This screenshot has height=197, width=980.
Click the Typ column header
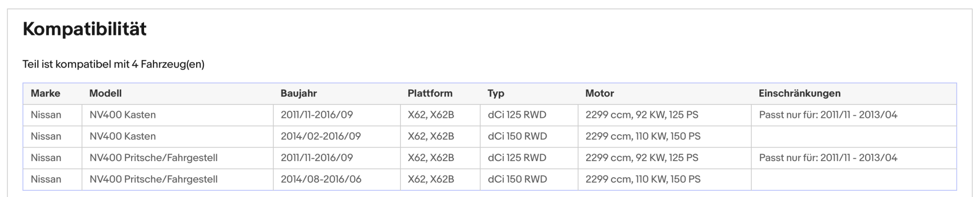[x=496, y=93]
